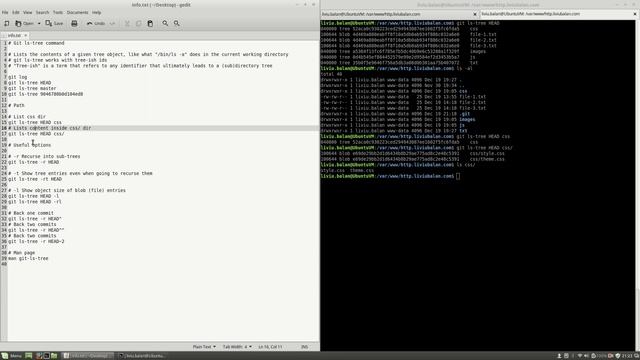
Task: Click the Print icon in gedit toolbar
Action: click(x=74, y=24)
